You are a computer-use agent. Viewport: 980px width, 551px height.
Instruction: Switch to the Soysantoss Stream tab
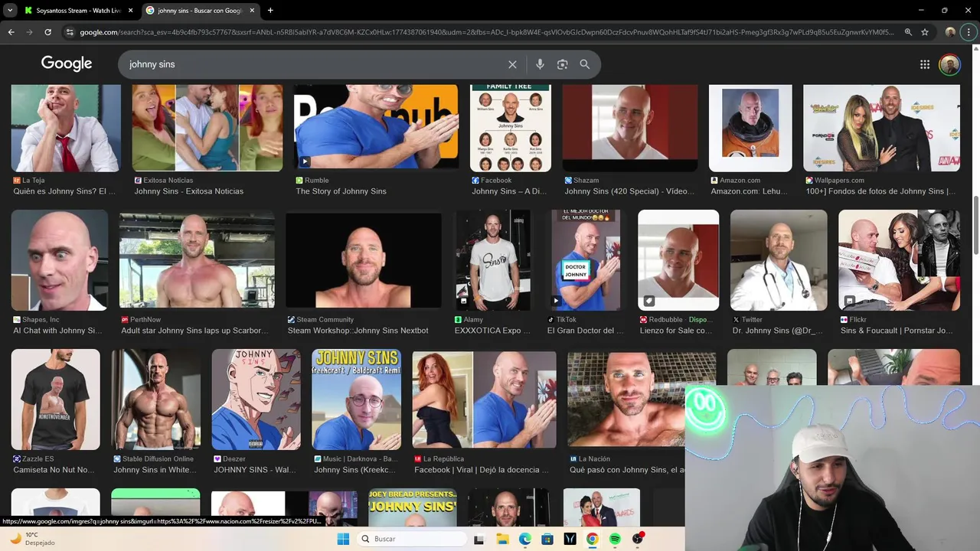point(79,11)
